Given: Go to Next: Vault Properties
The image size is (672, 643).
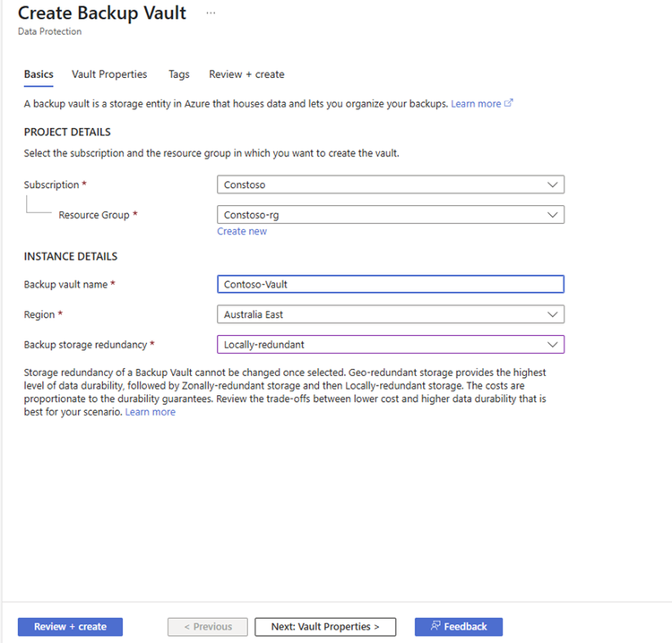Looking at the screenshot, I should point(325,627).
